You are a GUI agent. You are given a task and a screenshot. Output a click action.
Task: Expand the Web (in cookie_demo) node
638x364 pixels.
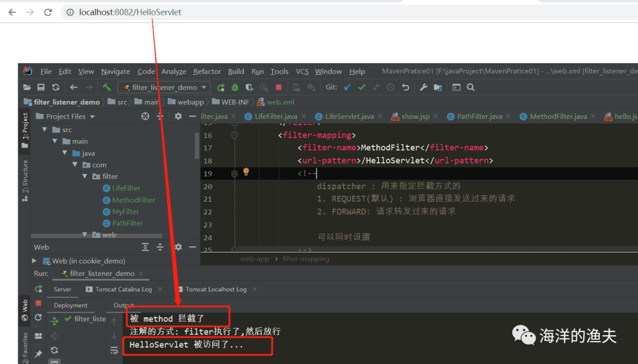(x=34, y=261)
